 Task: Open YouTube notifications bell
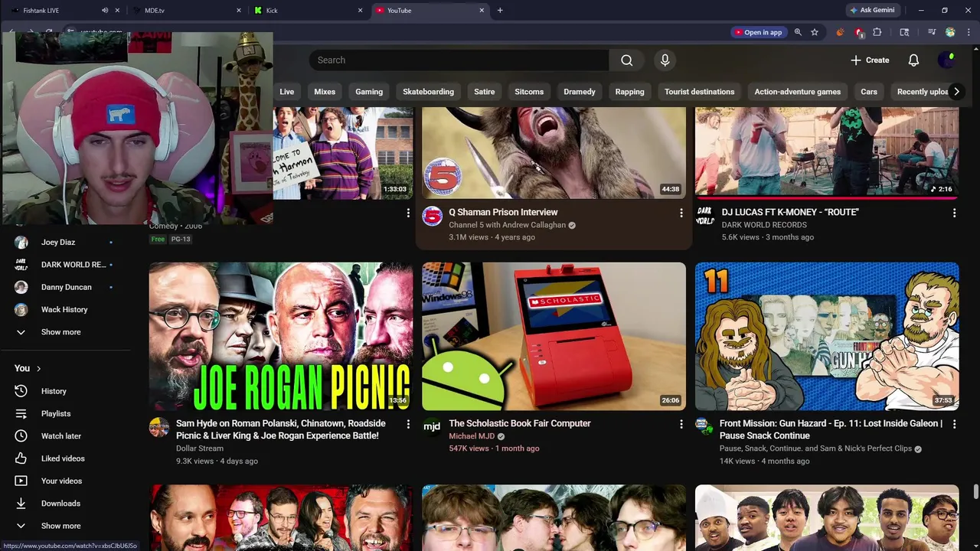913,60
